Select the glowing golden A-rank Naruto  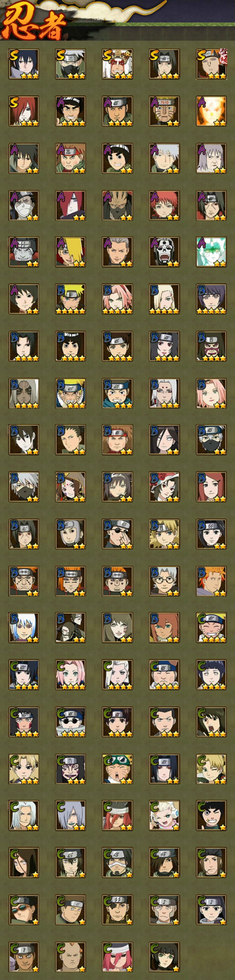coord(211,111)
